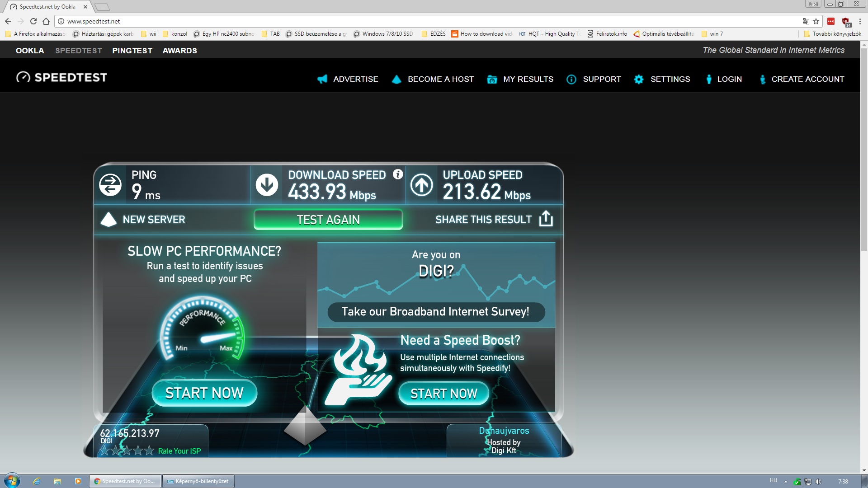Viewport: 868px width, 488px height.
Task: Open Windows Explorer folder from taskbar
Action: point(57,481)
